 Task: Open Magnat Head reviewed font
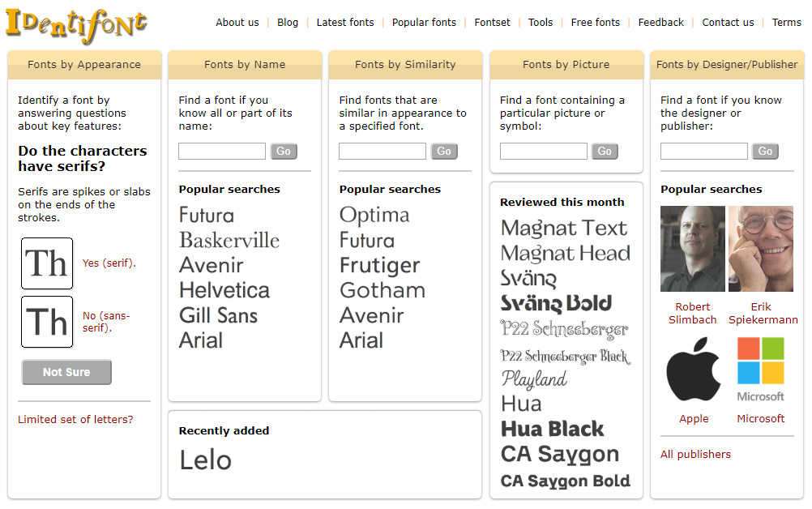[565, 254]
